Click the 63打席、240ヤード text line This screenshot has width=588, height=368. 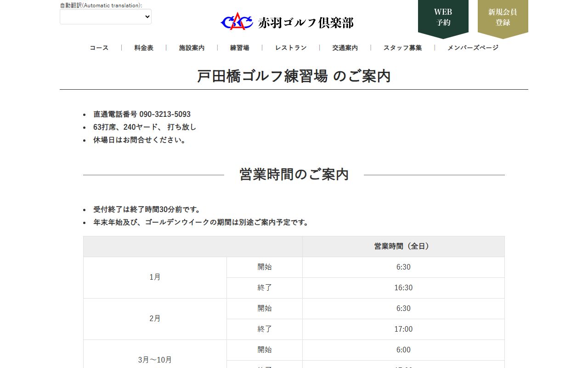click(145, 127)
